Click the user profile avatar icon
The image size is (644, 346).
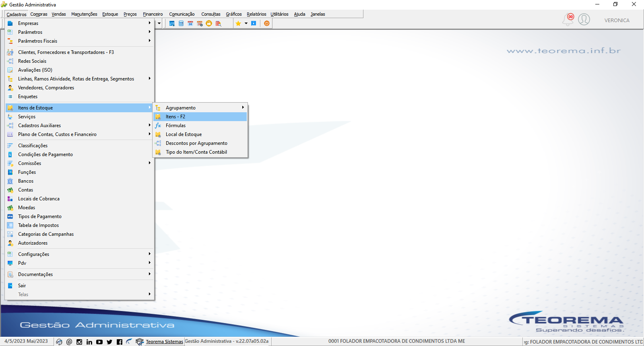point(584,19)
